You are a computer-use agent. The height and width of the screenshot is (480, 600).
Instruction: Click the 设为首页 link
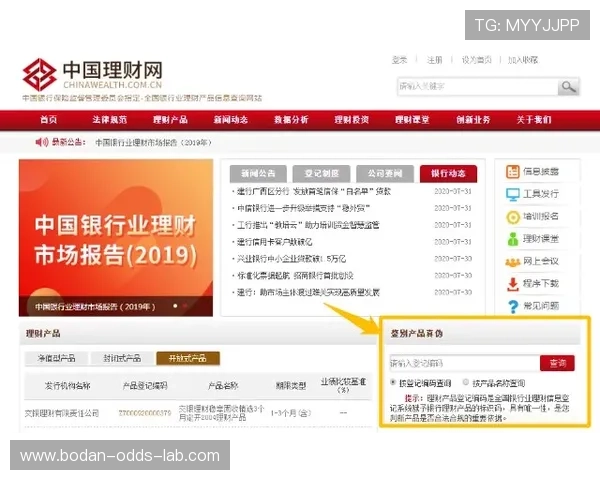click(476, 60)
